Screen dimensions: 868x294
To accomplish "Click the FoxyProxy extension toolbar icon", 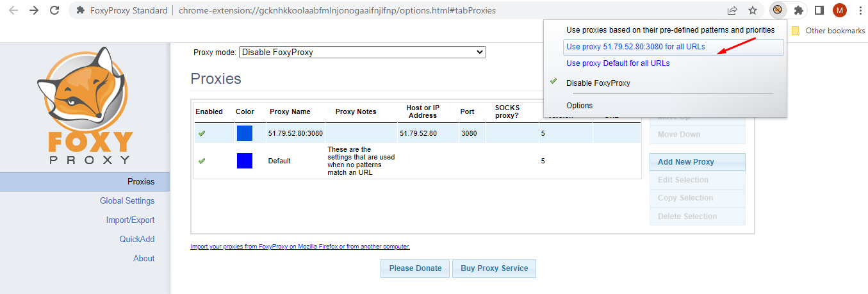I will pyautogui.click(x=778, y=10).
